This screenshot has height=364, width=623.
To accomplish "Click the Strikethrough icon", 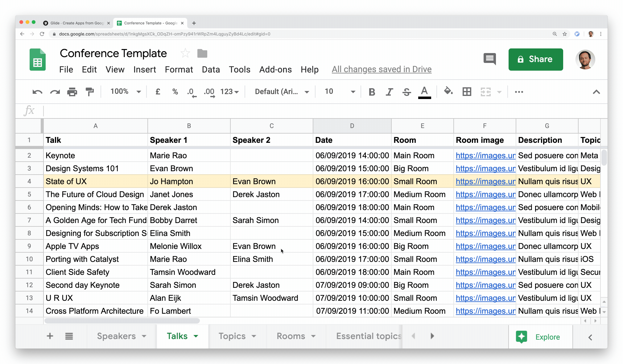I will click(406, 92).
